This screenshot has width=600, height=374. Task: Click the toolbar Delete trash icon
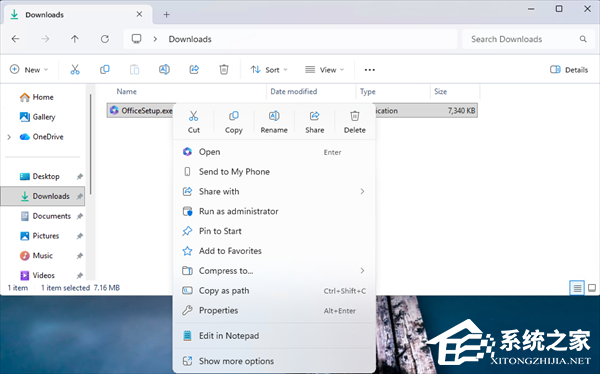(224, 70)
